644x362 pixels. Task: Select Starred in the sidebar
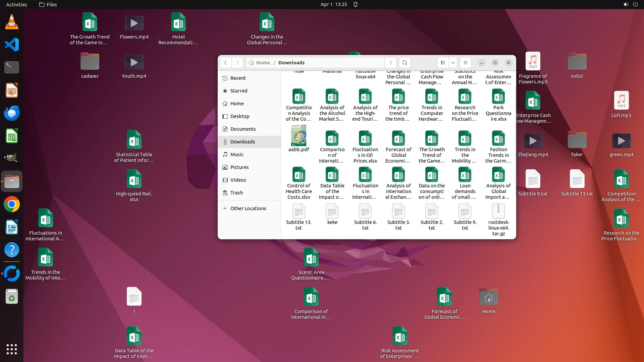pyautogui.click(x=238, y=91)
